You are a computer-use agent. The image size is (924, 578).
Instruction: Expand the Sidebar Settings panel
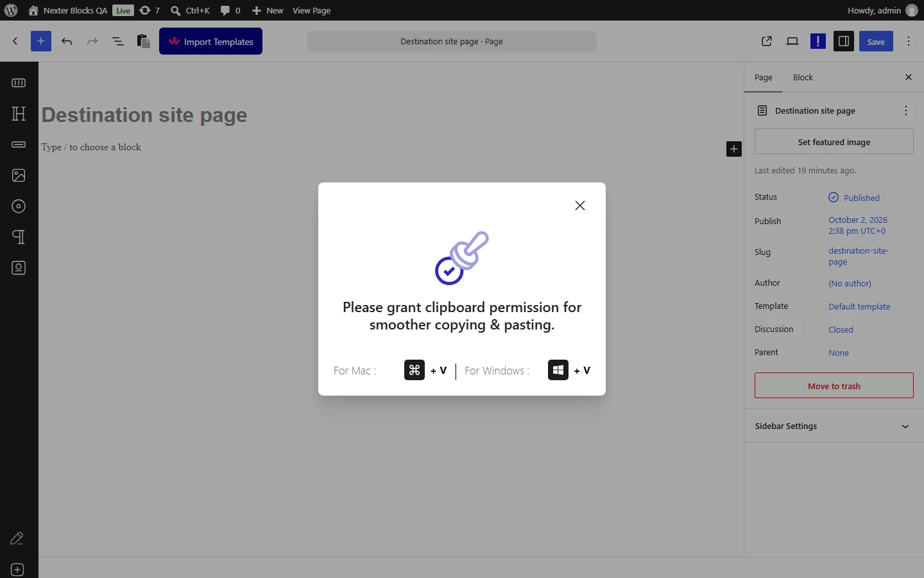click(x=834, y=426)
